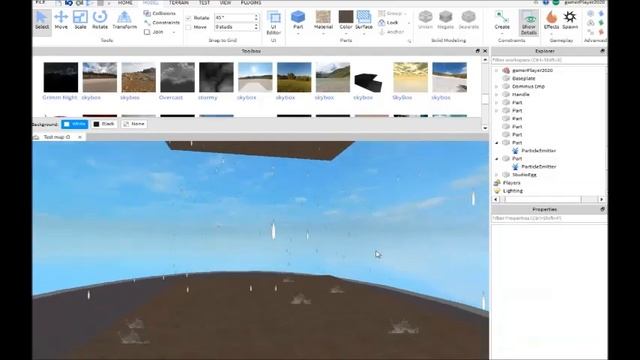Close the Test map viewport tab

coord(80,137)
